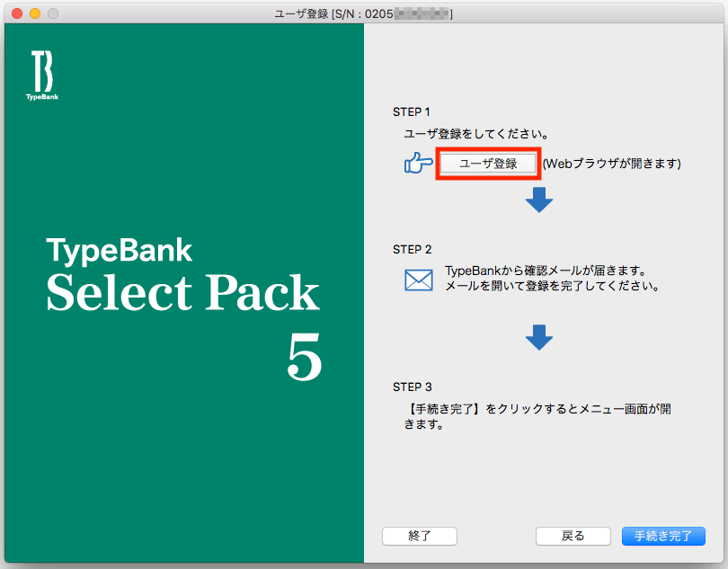Click the text メールを開いて登録を完了してください。

coord(553,286)
